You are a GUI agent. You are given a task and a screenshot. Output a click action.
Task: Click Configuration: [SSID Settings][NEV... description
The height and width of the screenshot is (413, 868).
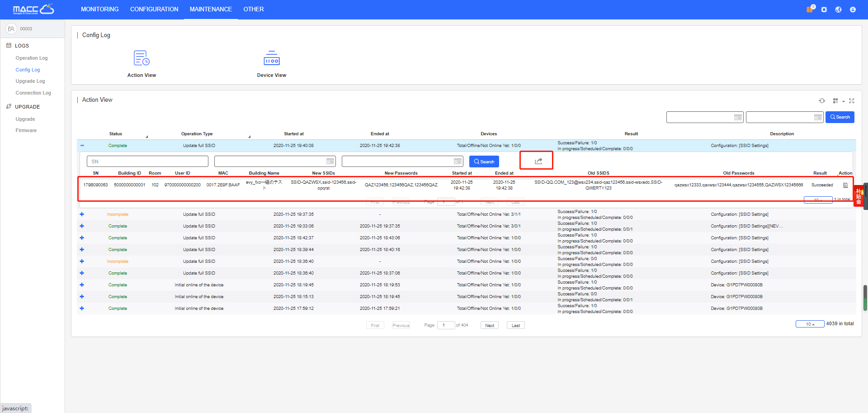click(746, 226)
